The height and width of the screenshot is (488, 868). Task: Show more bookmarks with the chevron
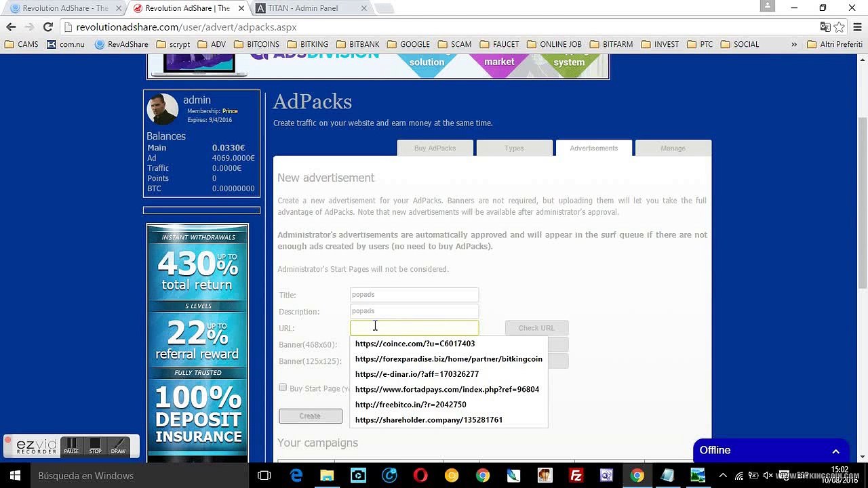[x=794, y=44]
